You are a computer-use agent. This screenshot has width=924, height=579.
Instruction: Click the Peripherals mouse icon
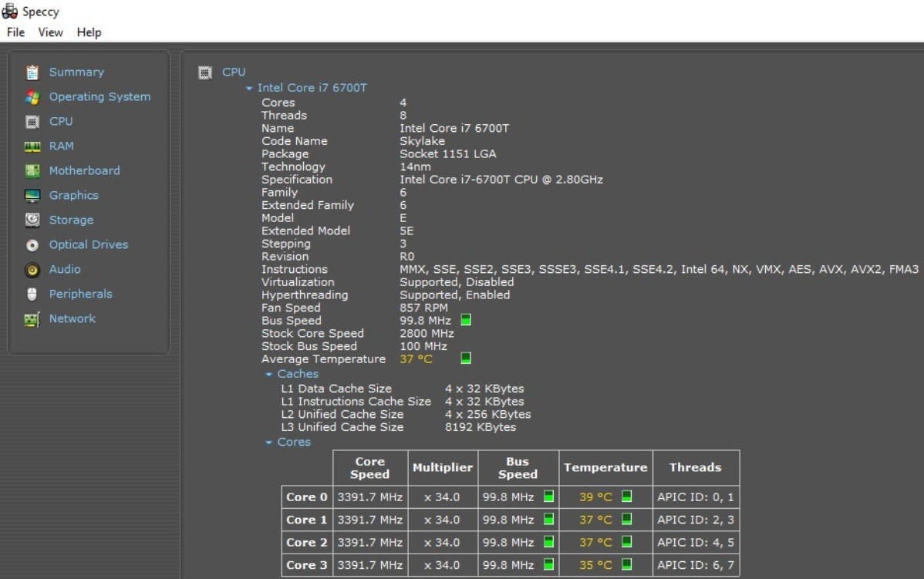(x=32, y=295)
